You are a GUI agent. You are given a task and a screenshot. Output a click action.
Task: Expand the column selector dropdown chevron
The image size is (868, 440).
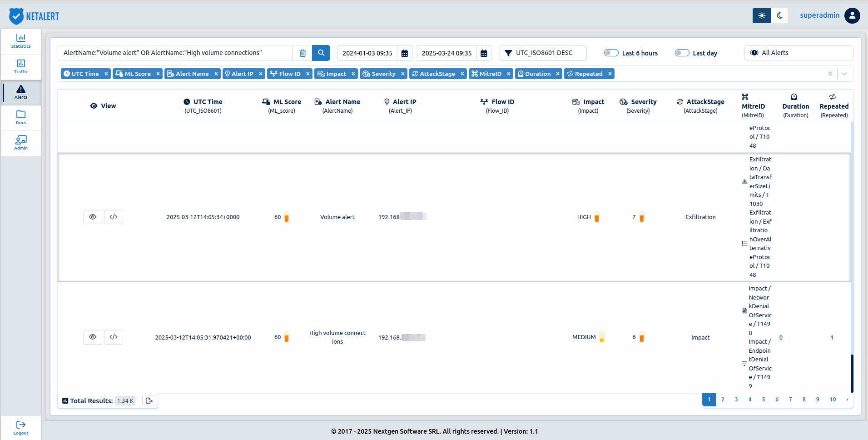click(844, 74)
